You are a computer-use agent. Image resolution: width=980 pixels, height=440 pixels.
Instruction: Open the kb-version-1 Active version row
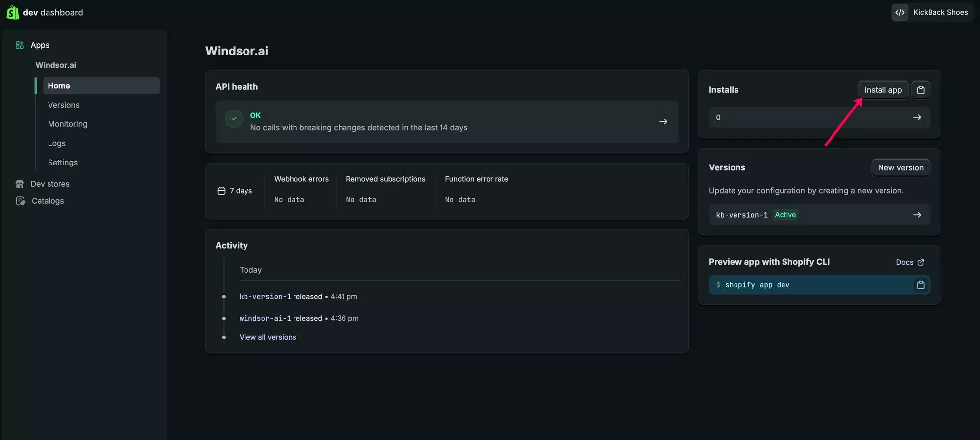tap(819, 215)
